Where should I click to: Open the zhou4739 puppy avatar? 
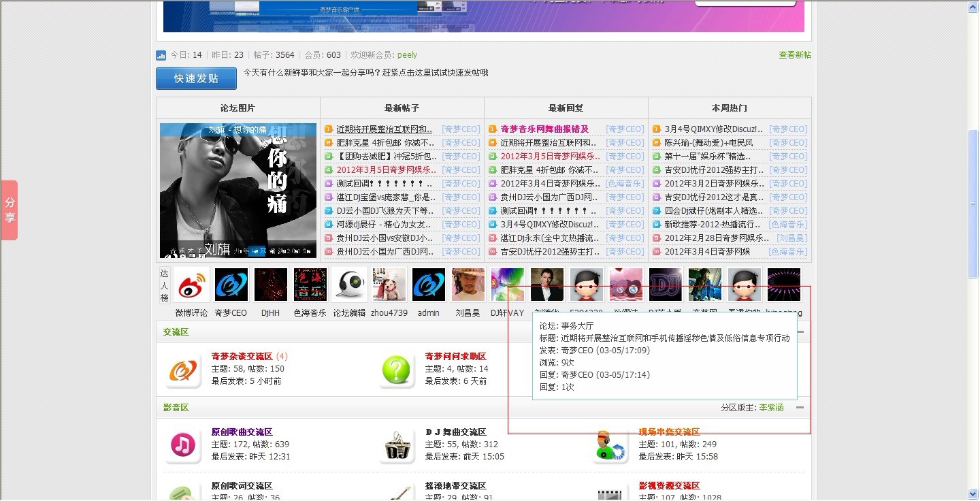pos(389,285)
